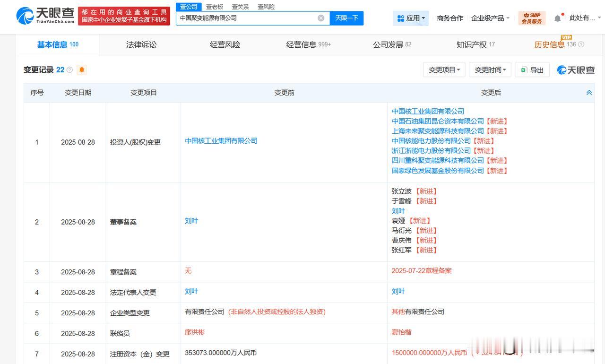This screenshot has width=605, height=364.
Task: Click the 夏怡楷 contact name
Action: 402,332
